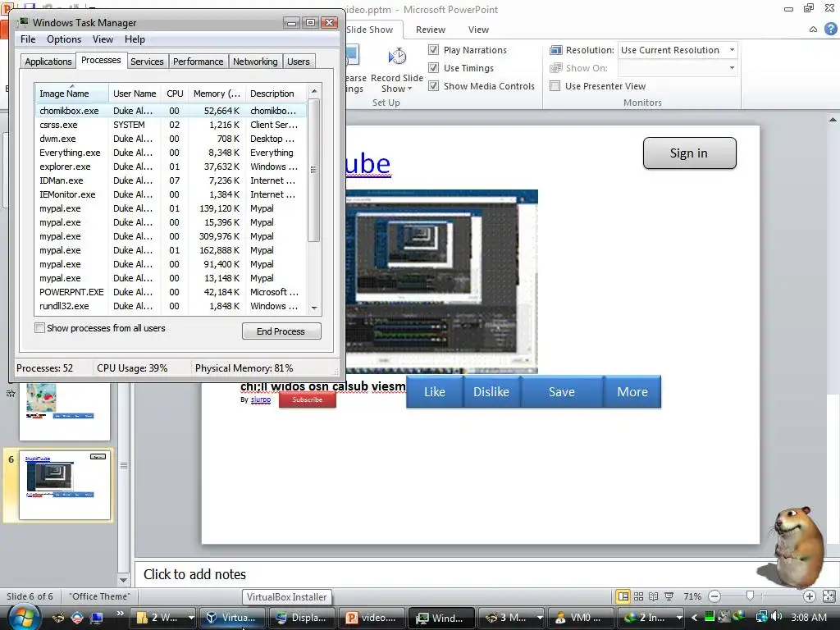Viewport: 840px width, 630px height.
Task: Select slide 6 thumbnail
Action: point(65,485)
